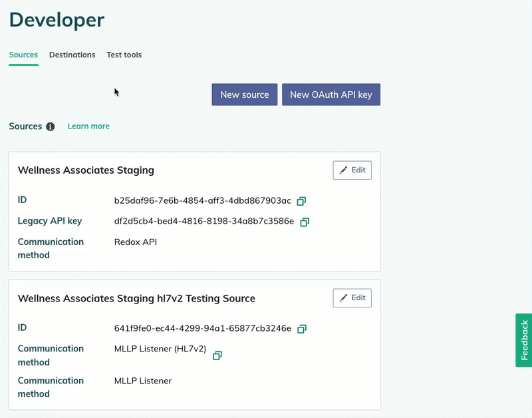Screen dimensions: 532x418
Task: Select key df2d5cb4-bed4-4816-8198-34a8b7c3586e text
Action: point(204,221)
